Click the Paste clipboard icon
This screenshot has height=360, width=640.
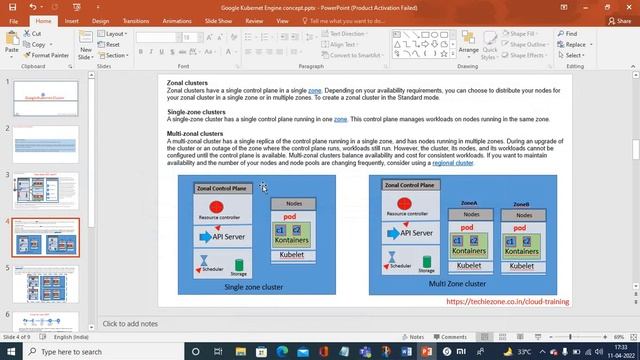click(12, 39)
